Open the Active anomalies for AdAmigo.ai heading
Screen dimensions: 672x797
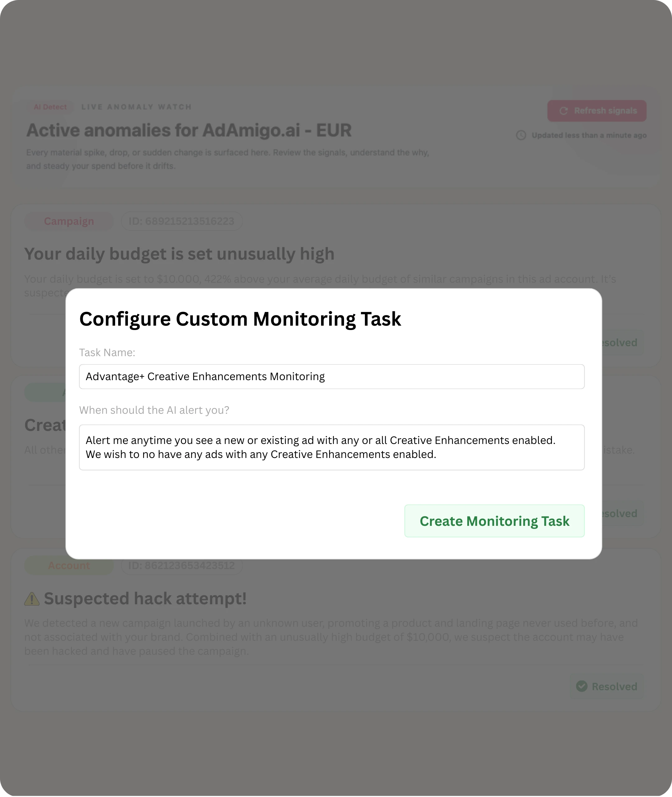tap(189, 130)
